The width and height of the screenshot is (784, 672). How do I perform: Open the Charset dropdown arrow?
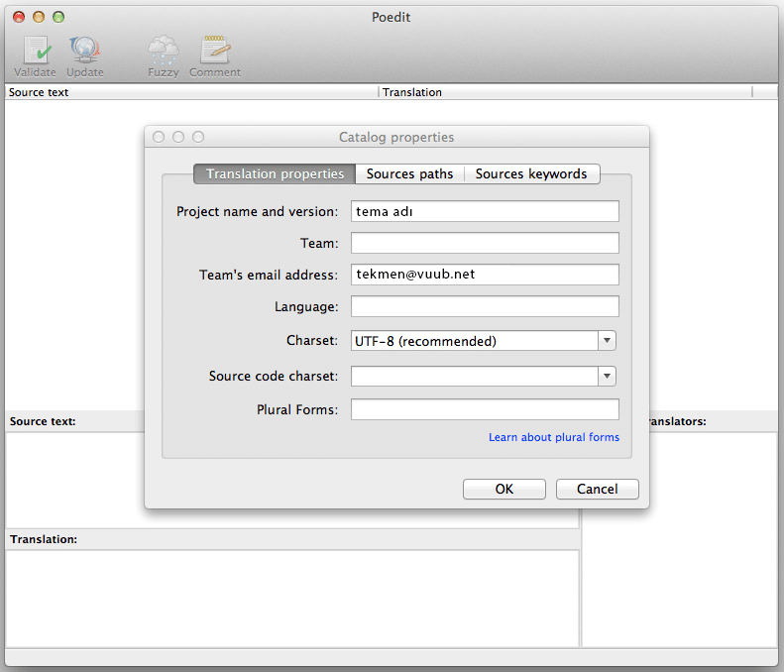[x=607, y=341]
